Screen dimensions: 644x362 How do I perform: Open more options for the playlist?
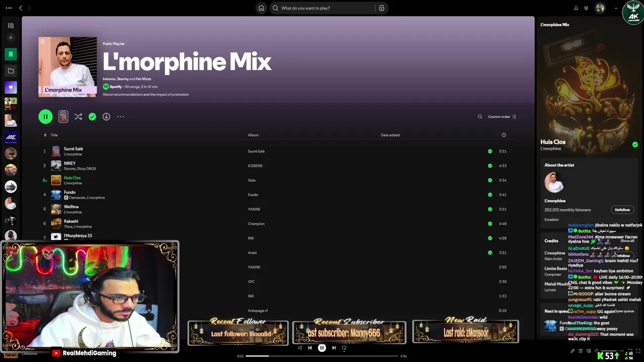click(x=120, y=117)
